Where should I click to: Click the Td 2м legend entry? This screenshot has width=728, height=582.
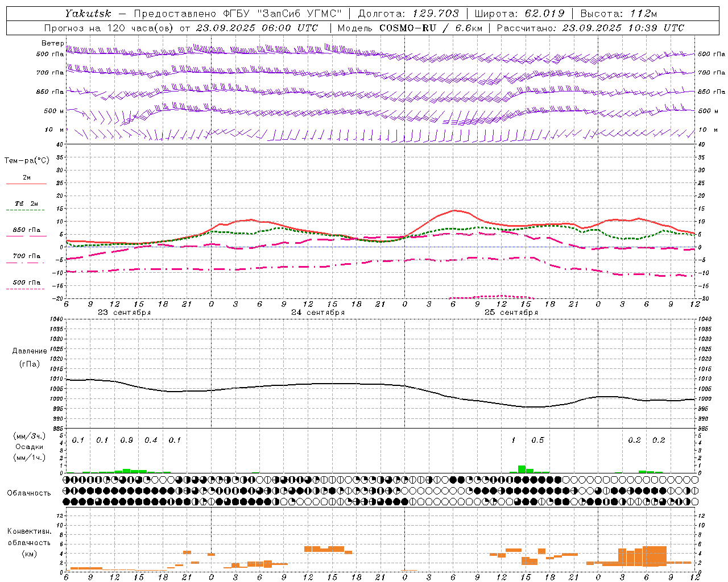tap(26, 203)
